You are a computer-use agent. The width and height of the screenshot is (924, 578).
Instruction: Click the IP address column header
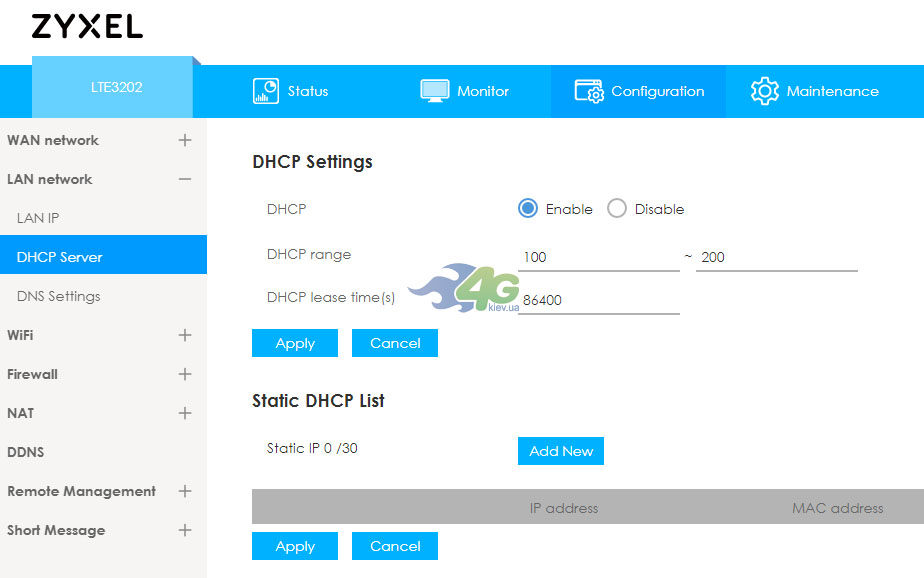pos(564,508)
